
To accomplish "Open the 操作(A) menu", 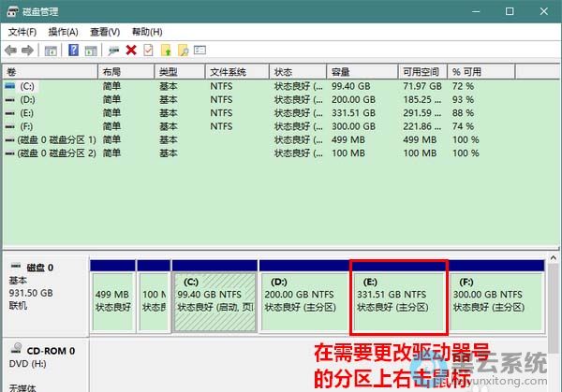I will (63, 32).
